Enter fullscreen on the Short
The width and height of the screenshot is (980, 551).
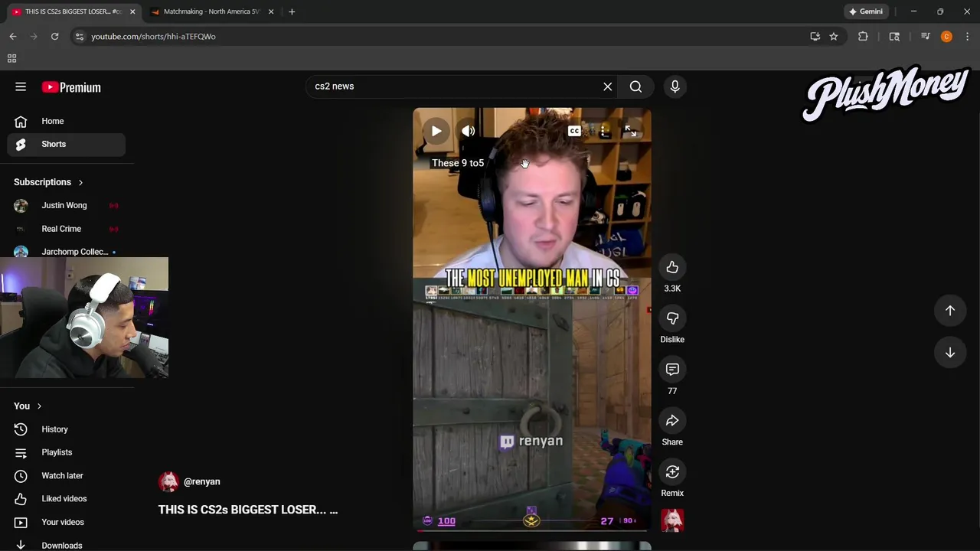coord(630,131)
